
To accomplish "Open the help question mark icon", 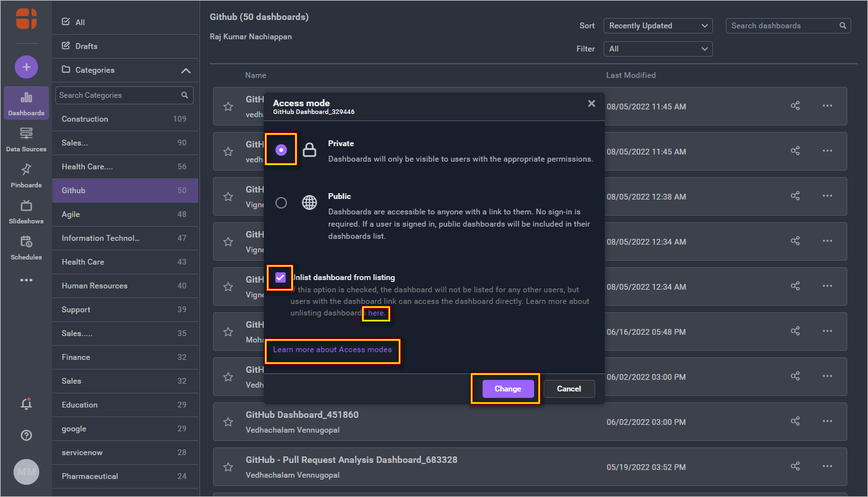I will click(26, 435).
